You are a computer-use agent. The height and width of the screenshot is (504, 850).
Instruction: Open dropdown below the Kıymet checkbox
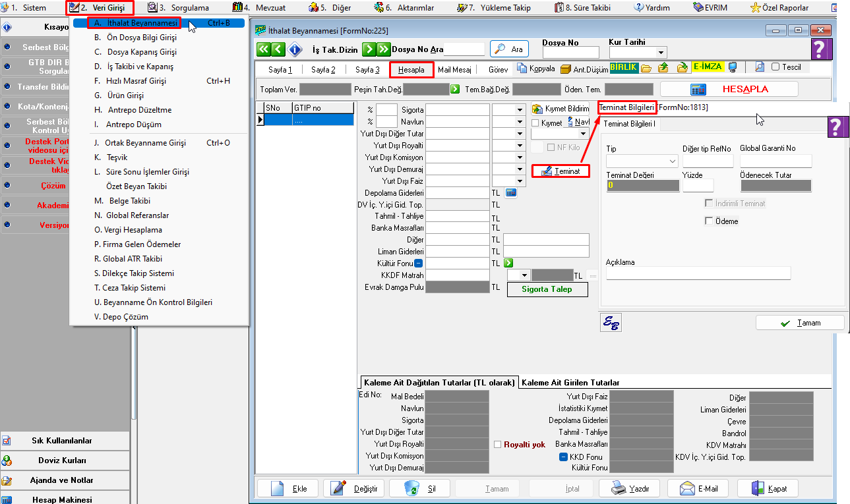pos(582,134)
